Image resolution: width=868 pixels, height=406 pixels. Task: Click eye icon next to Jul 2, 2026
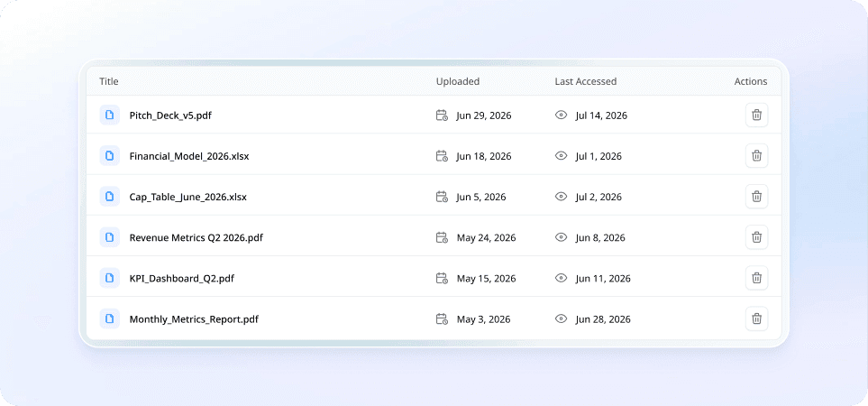coord(562,197)
